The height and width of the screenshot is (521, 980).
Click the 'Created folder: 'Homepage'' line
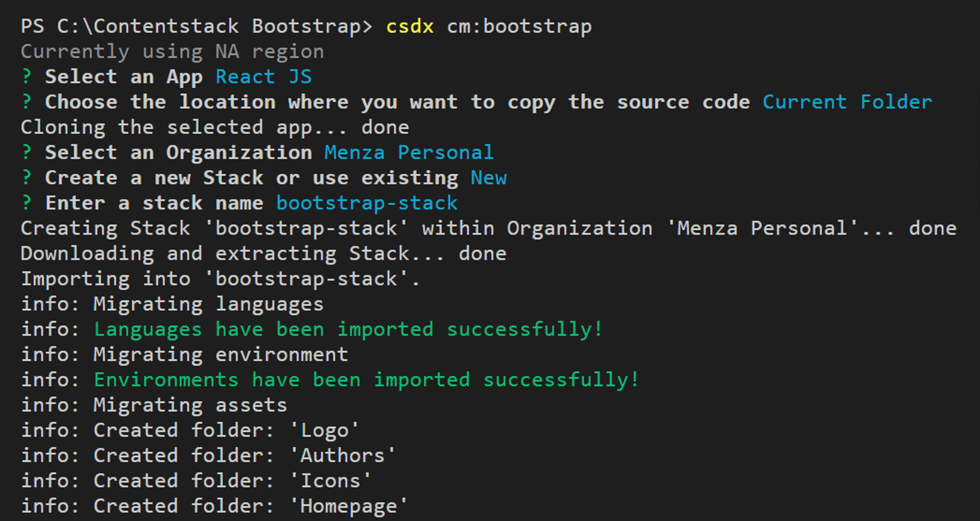pos(214,506)
